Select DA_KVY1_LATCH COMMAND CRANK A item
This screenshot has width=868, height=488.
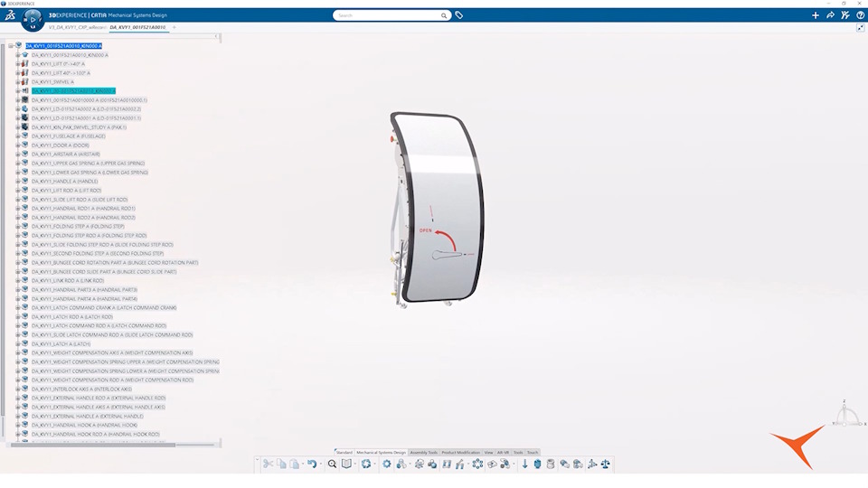[104, 307]
